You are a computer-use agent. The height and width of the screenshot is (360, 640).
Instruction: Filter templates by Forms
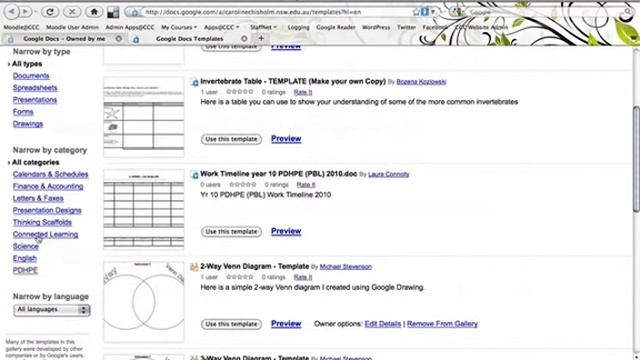[23, 112]
